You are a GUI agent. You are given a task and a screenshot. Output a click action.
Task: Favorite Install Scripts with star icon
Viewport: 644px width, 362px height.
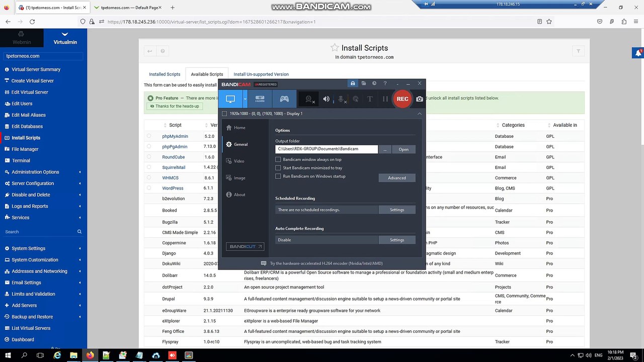coord(335,48)
